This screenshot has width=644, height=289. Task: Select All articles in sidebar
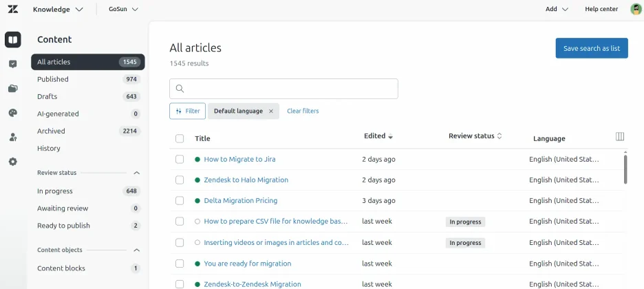click(x=88, y=62)
